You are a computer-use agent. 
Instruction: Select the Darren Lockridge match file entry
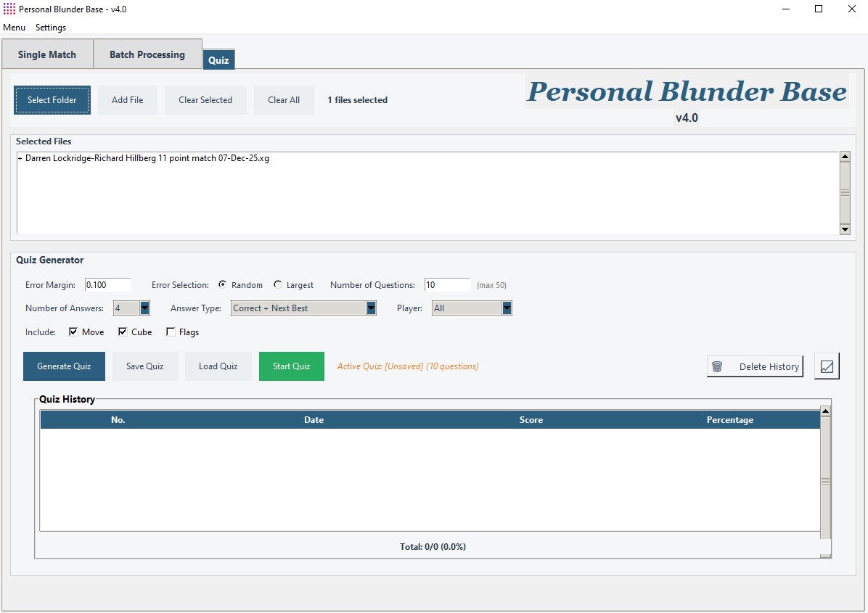tap(145, 158)
